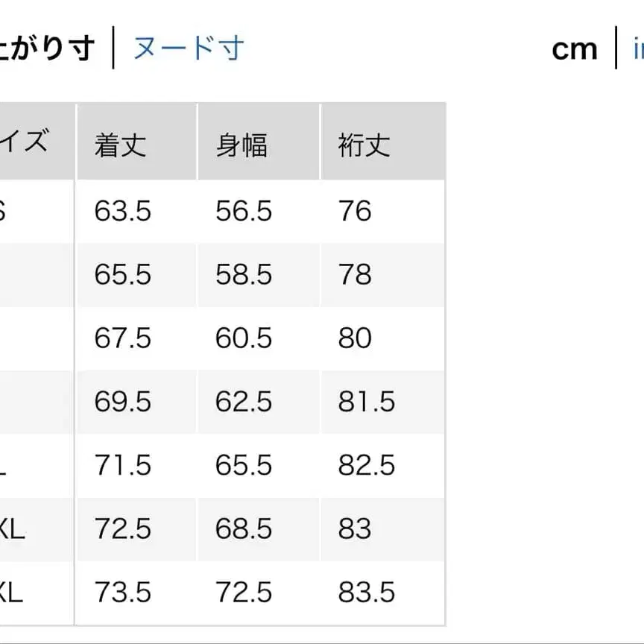Switch to the ヌード寸 tab
The width and height of the screenshot is (644, 644).
coord(187,47)
